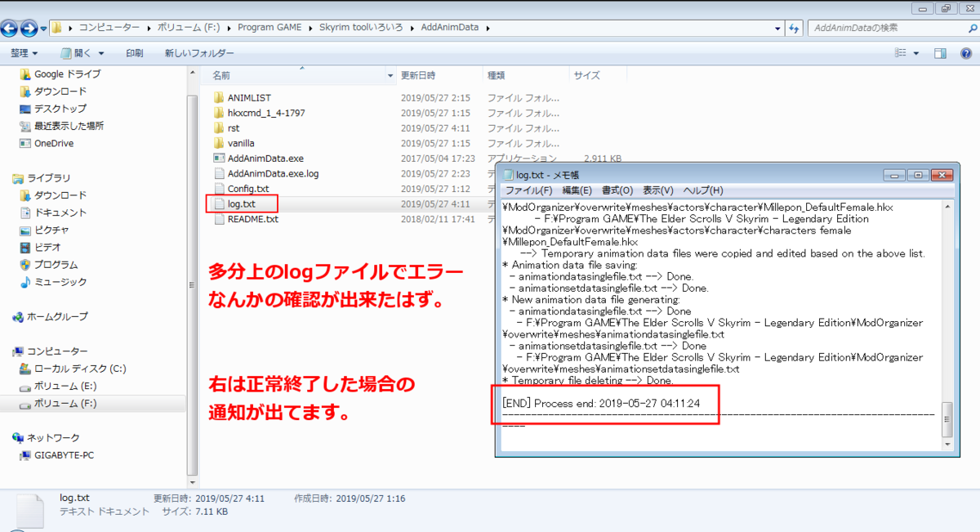
Task: Click inside Notepad log text area
Action: click(721, 324)
